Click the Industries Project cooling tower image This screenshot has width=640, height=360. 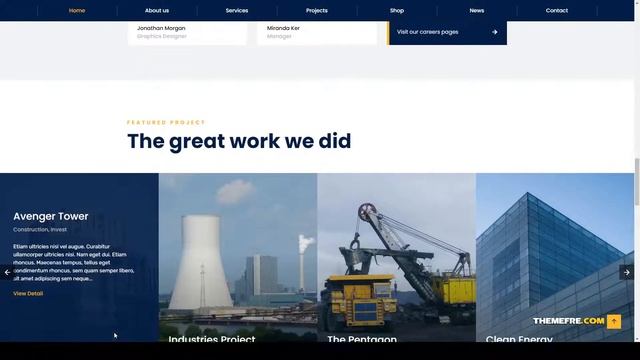(238, 257)
